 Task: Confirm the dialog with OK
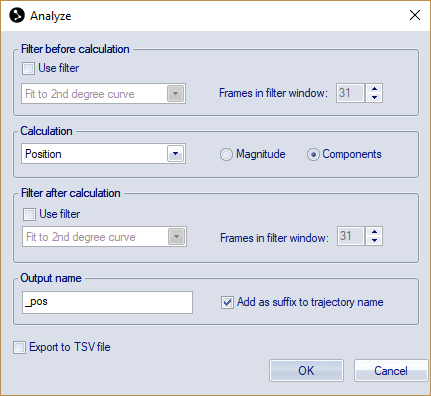tap(306, 371)
